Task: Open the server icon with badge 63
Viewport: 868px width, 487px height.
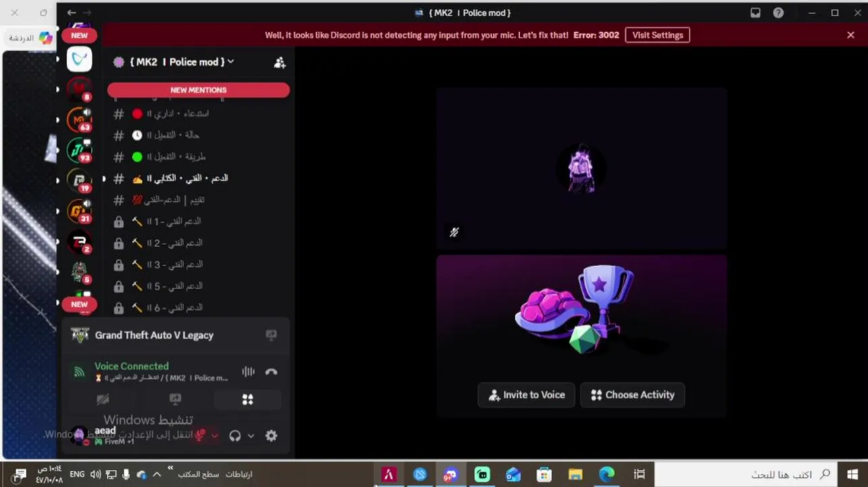Action: click(79, 119)
